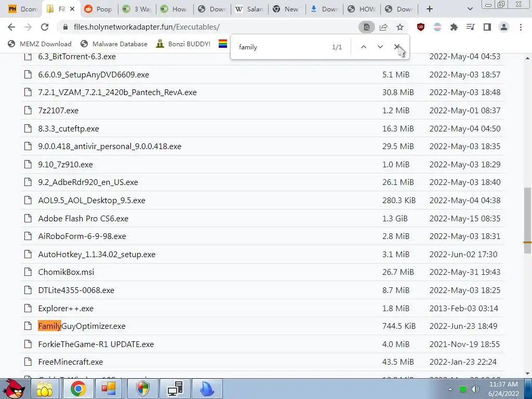Image resolution: width=532 pixels, height=399 pixels.
Task: Open AiRoboForm-6-9-98.exe link
Action: click(x=82, y=236)
